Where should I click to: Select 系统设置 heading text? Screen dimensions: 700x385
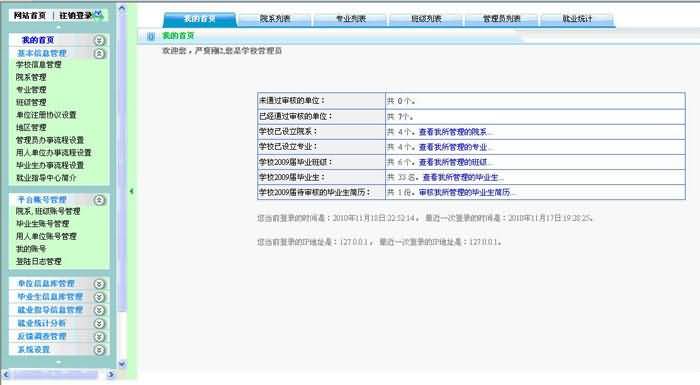(x=33, y=349)
